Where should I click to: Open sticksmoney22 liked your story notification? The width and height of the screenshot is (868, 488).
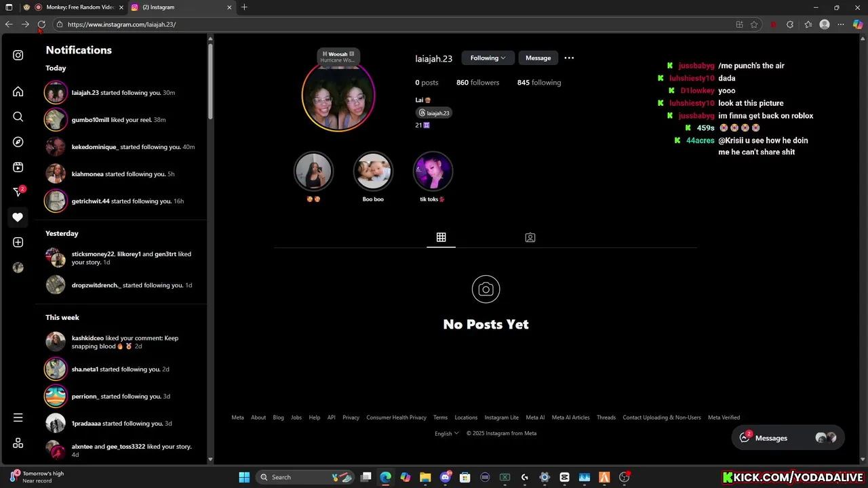(121, 258)
